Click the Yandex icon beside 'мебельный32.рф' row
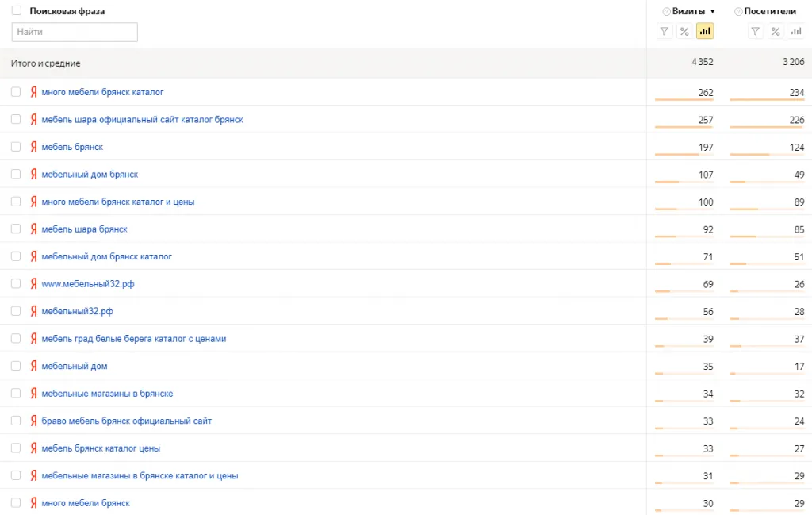The height and width of the screenshot is (515, 812). (x=33, y=311)
